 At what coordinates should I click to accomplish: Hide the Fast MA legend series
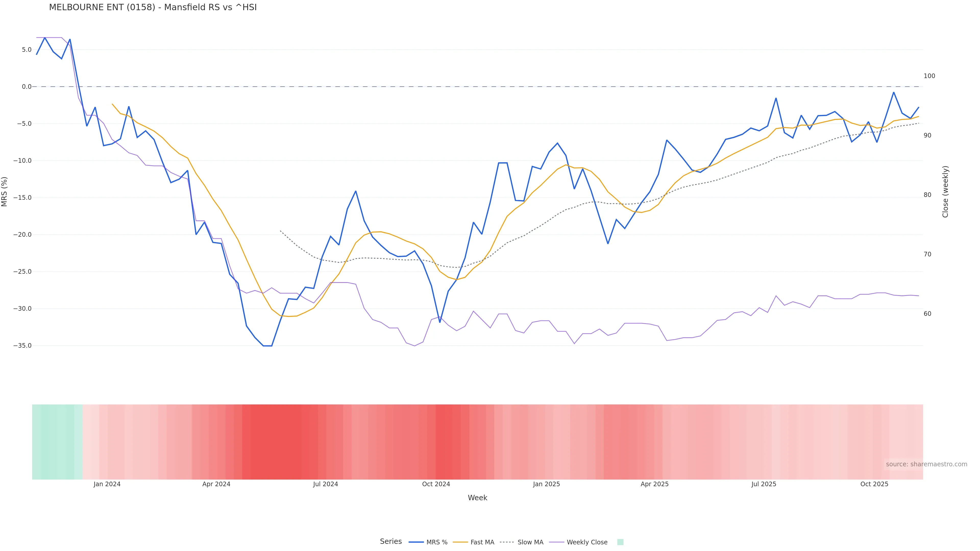pos(474,542)
